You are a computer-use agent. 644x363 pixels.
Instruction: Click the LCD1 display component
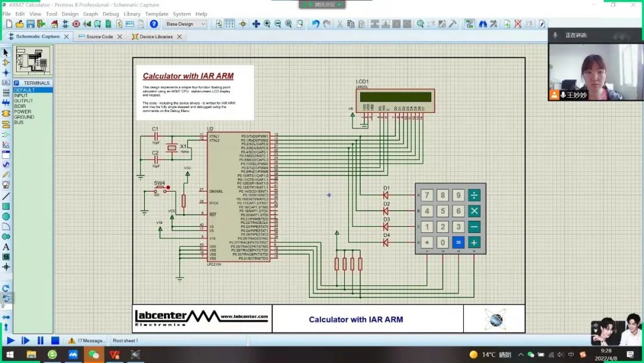pos(395,100)
